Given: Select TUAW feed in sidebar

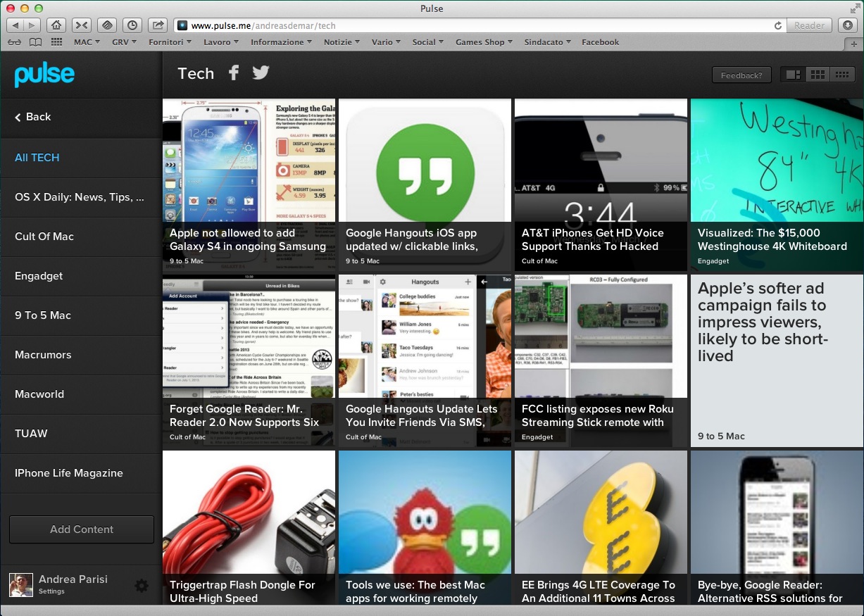Looking at the screenshot, I should pyautogui.click(x=81, y=434).
